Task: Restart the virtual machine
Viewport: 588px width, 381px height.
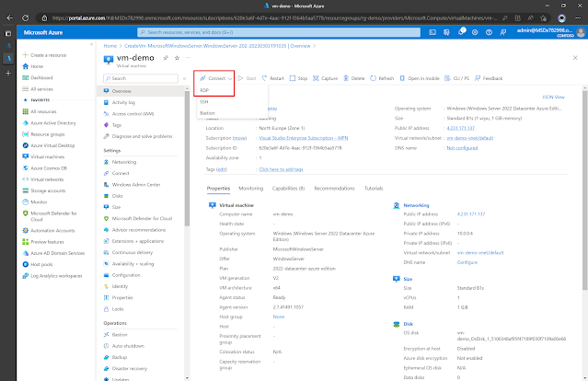Action: [273, 78]
